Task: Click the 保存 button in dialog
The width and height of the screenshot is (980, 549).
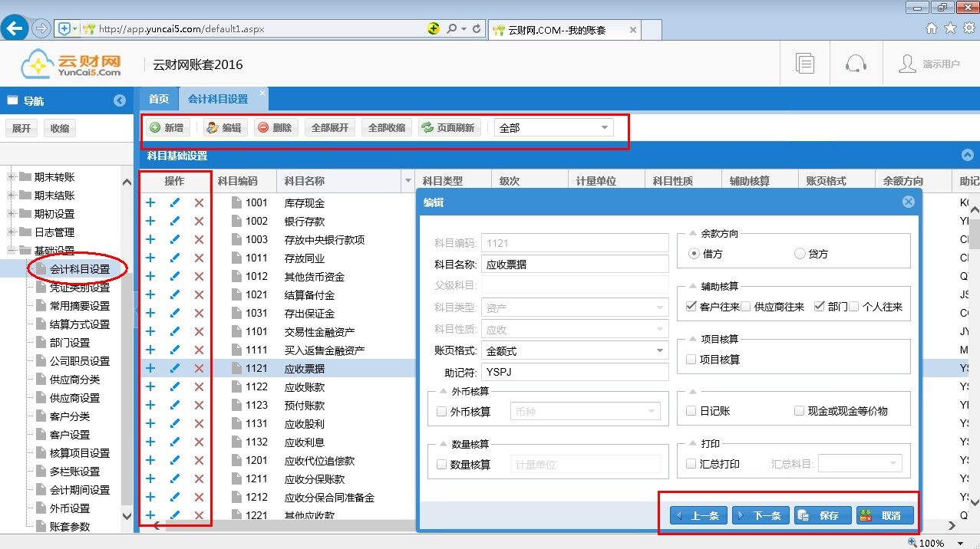Action: click(821, 515)
